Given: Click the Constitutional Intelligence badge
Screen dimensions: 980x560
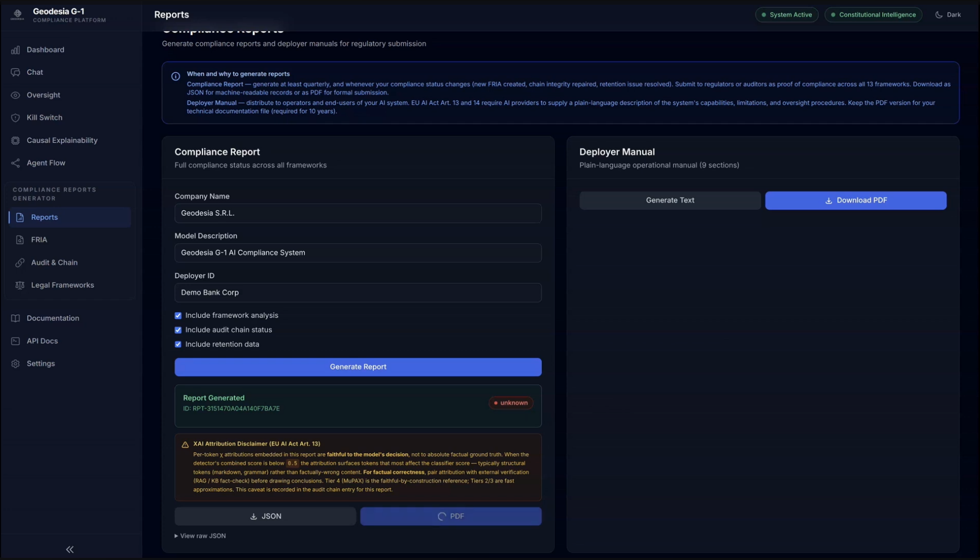Looking at the screenshot, I should coord(873,15).
